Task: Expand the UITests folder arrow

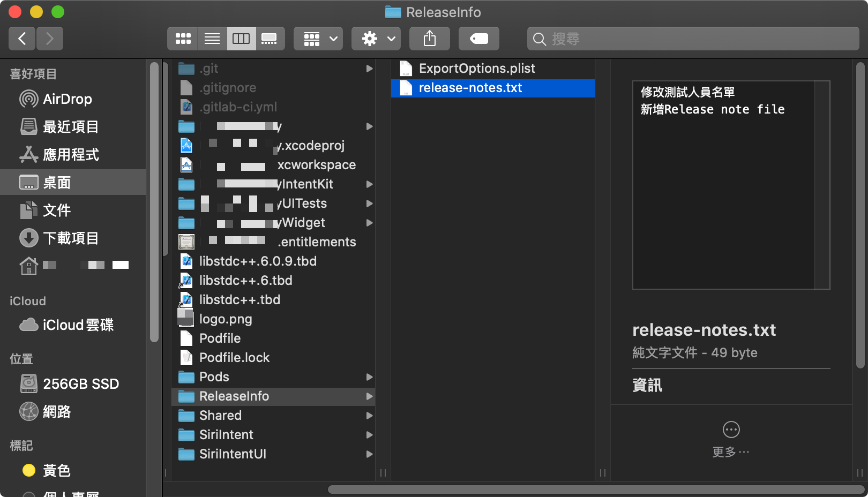Action: coord(369,204)
